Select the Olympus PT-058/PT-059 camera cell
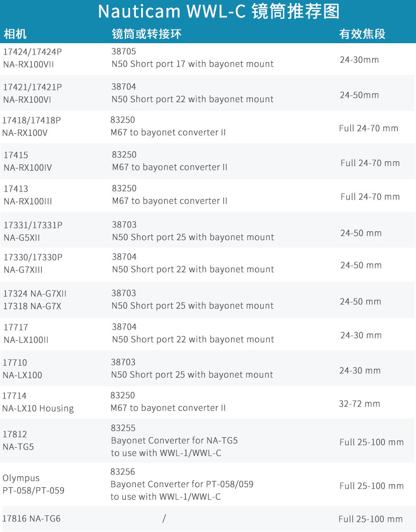The height and width of the screenshot is (532, 416). click(x=33, y=484)
